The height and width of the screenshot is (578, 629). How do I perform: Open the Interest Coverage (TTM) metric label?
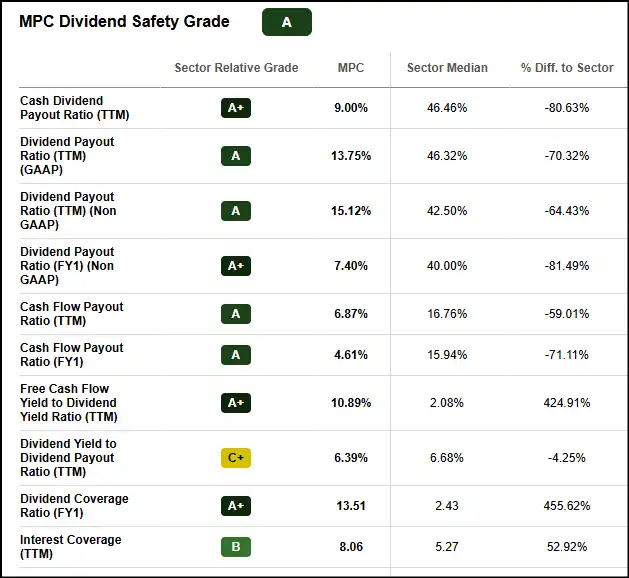point(71,547)
